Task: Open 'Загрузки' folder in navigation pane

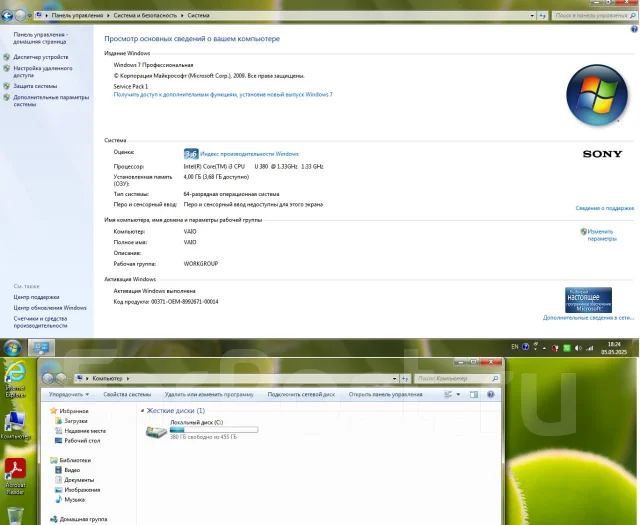Action: pyautogui.click(x=76, y=421)
